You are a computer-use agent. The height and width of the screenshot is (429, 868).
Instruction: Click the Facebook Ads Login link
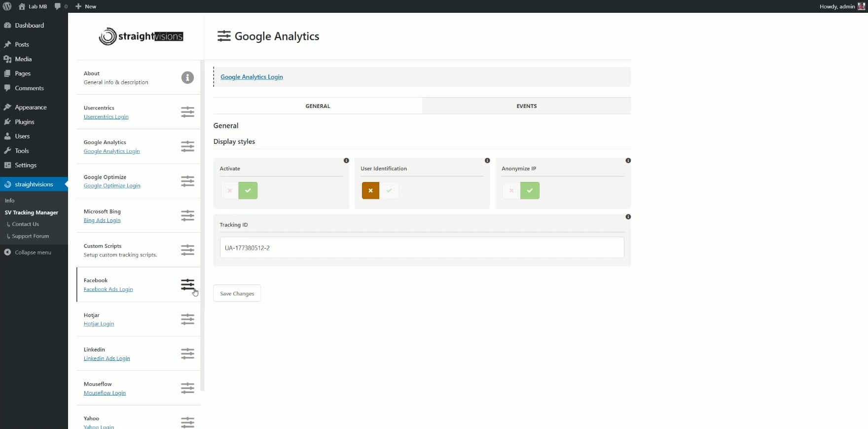pos(108,289)
